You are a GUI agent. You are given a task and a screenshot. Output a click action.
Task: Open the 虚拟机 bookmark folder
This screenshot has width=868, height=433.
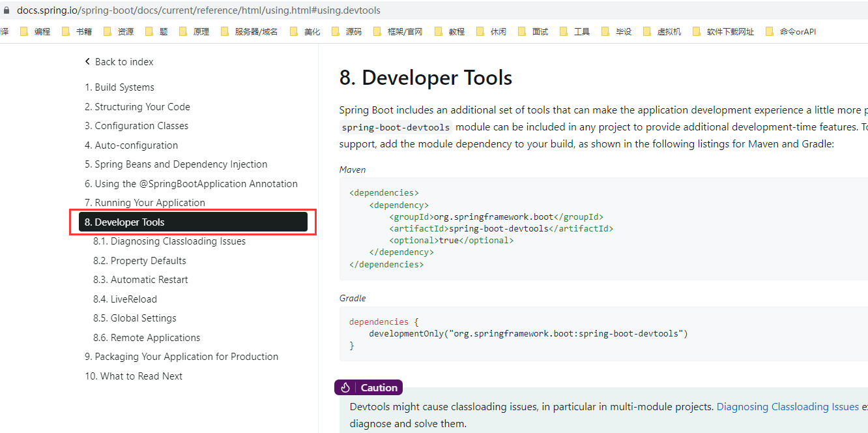coord(662,31)
